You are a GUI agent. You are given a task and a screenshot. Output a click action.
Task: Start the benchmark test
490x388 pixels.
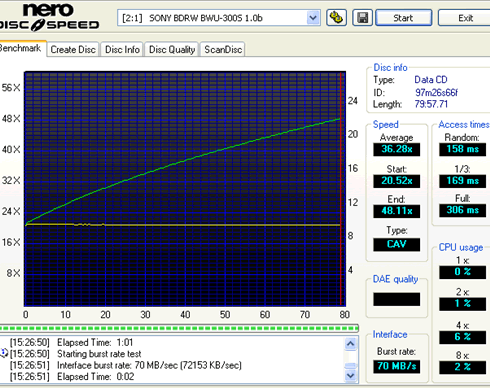tap(404, 18)
